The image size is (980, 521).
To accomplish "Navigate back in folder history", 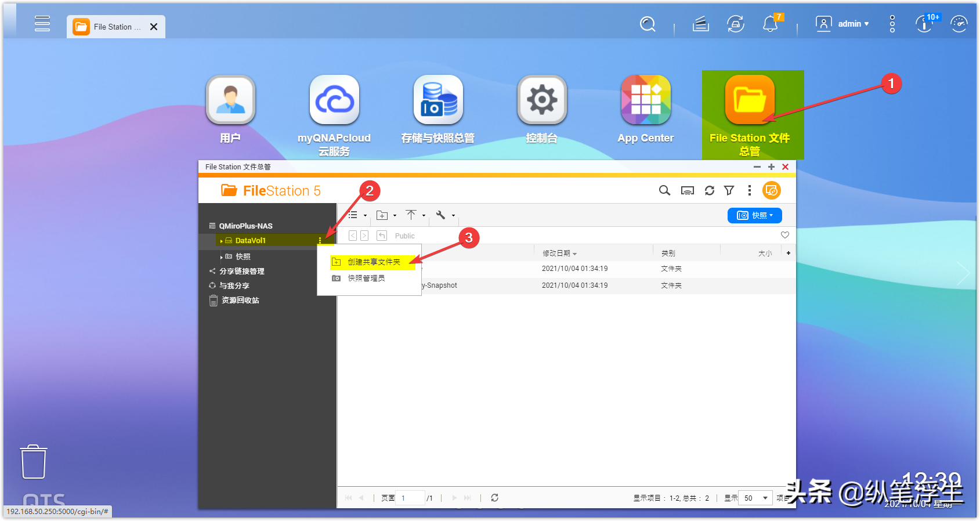I will point(353,236).
